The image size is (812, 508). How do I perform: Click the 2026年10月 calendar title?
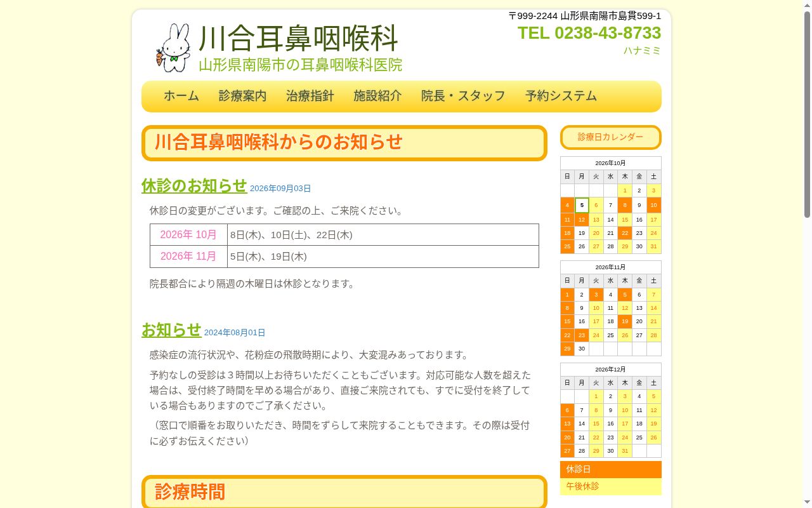(x=611, y=163)
